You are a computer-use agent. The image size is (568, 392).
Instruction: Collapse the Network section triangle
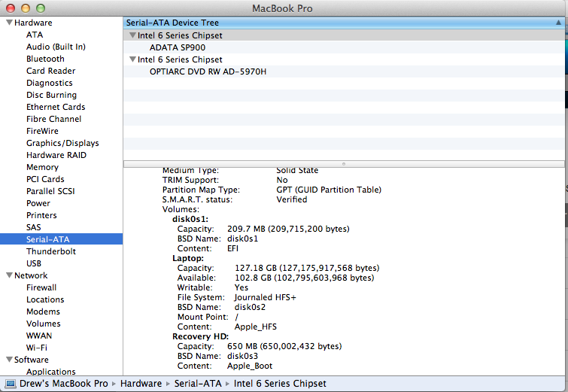coord(10,275)
